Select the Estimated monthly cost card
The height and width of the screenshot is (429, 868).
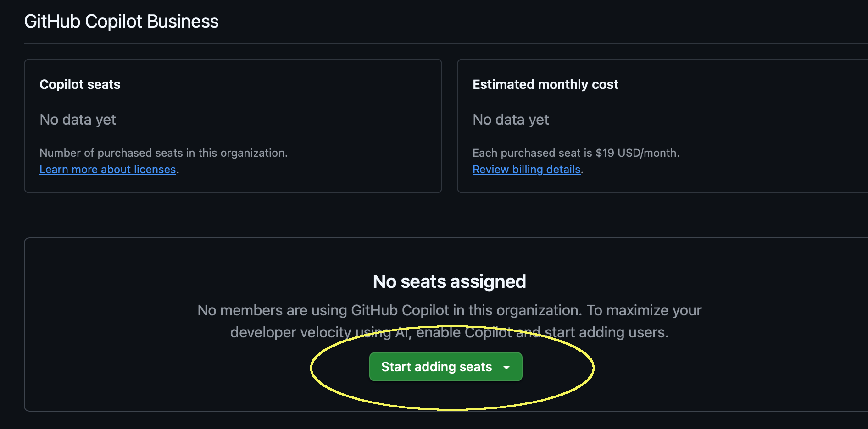click(x=661, y=126)
